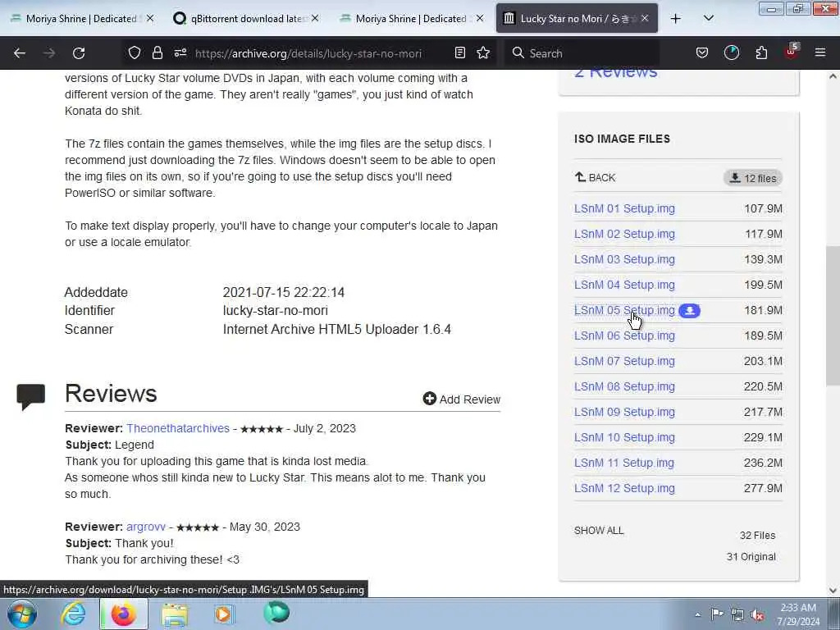Screen dimensions: 840x630
Task: Download LSnM 01 Setup.img
Action: [624, 208]
